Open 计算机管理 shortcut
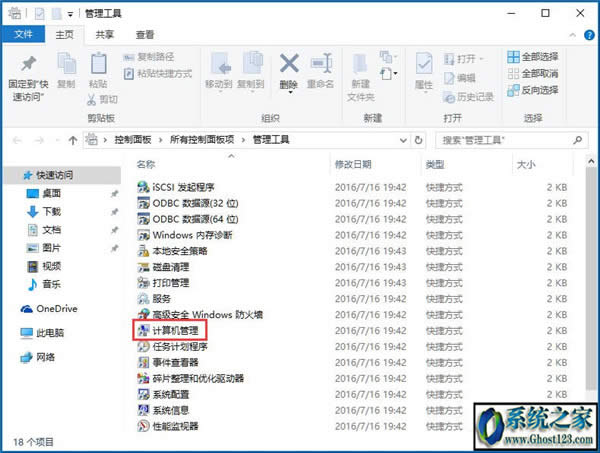 point(175,330)
